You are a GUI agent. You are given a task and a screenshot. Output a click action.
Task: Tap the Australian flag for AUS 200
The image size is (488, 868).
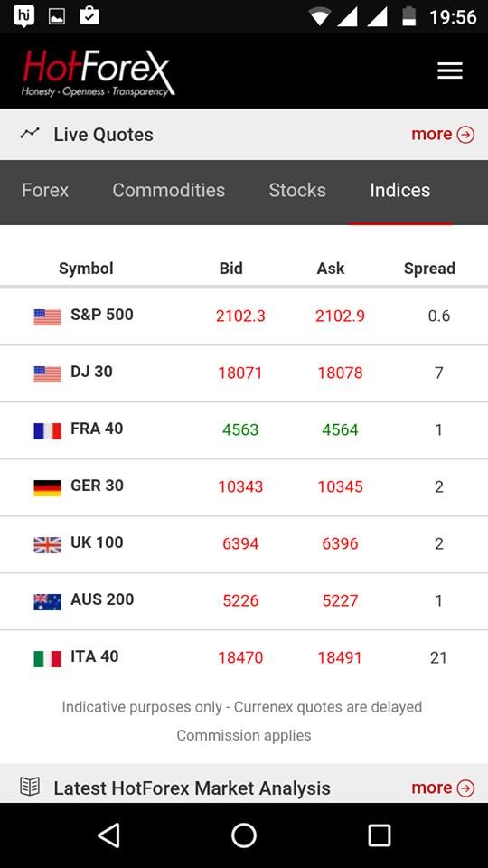tap(47, 602)
